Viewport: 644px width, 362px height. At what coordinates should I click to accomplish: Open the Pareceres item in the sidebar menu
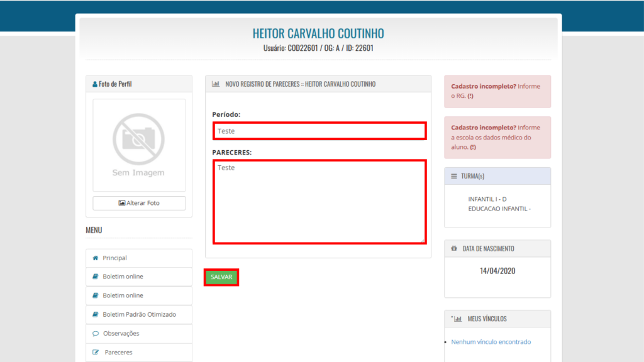(118, 353)
